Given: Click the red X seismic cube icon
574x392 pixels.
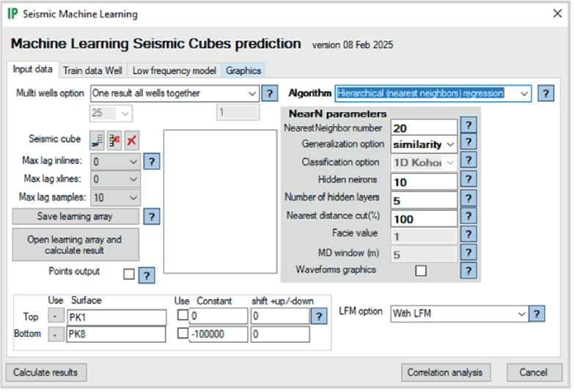Looking at the screenshot, I should [131, 140].
